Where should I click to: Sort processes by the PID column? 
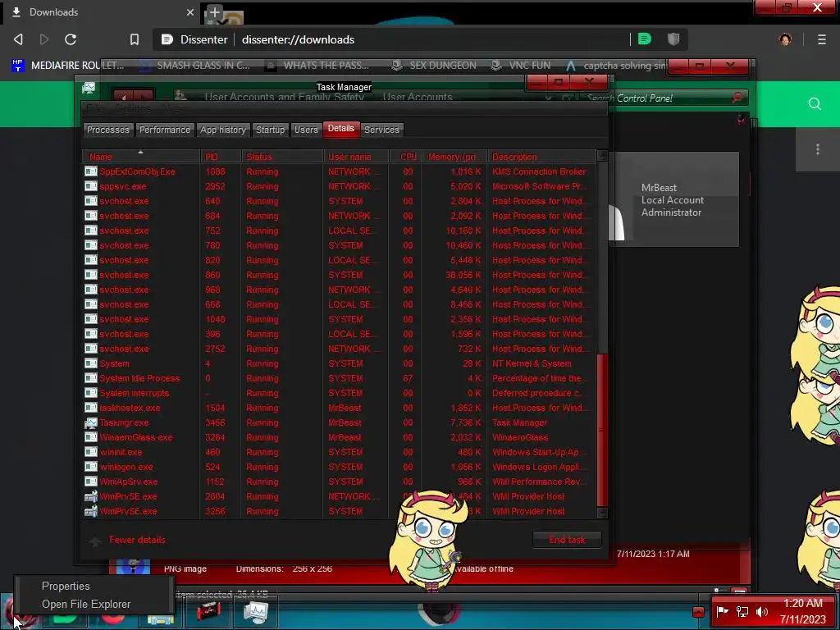pos(220,157)
